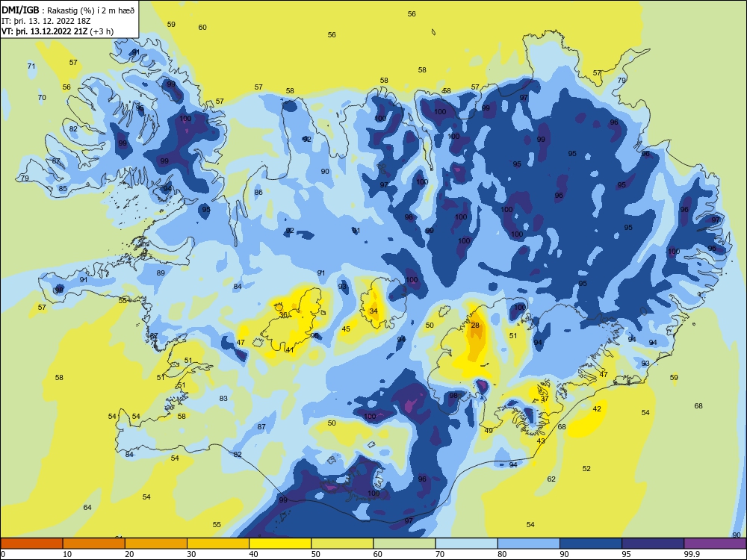Image resolution: width=747 pixels, height=560 pixels.
Task: Click the 95–99.9 indigo legend swatch
Action: [653, 544]
